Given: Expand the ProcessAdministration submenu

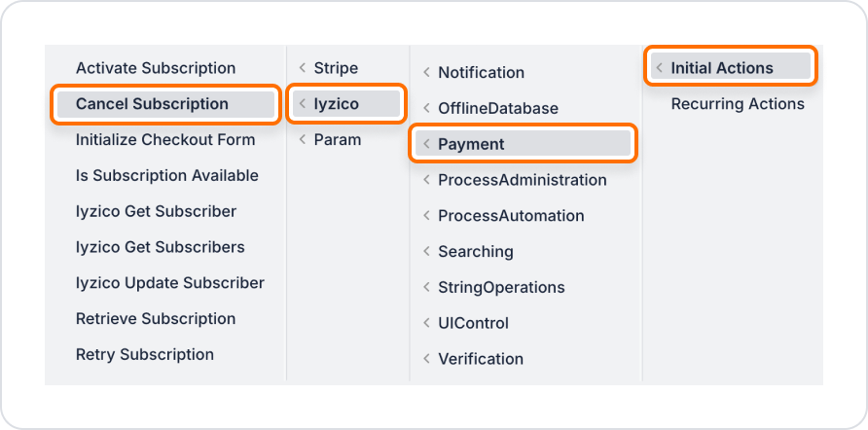Looking at the screenshot, I should (524, 180).
